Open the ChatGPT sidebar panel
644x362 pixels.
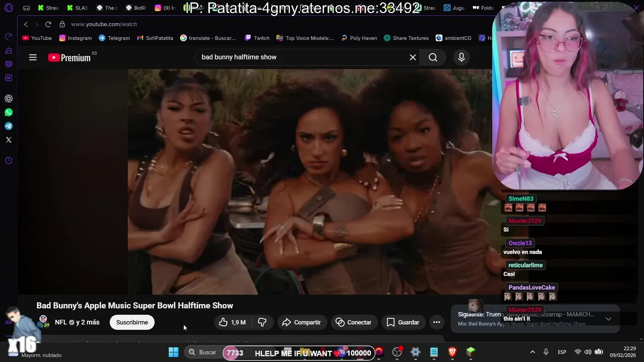pos(9,99)
